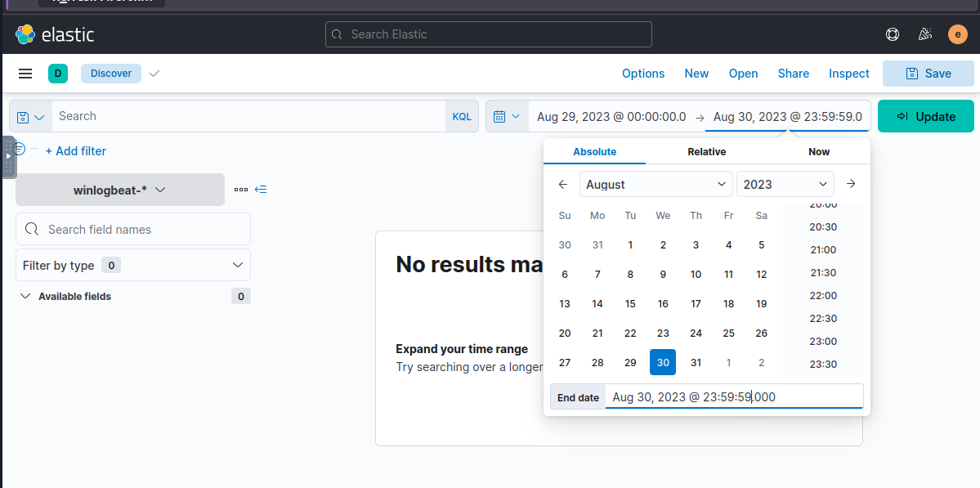This screenshot has height=488, width=980.
Task: Switch to the Relative tab
Action: pos(706,152)
